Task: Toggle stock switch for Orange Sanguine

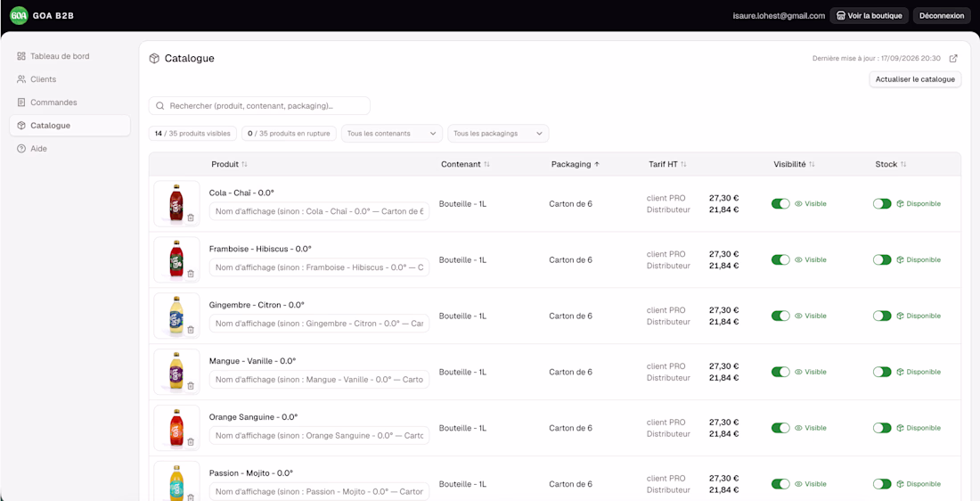Action: click(x=882, y=428)
